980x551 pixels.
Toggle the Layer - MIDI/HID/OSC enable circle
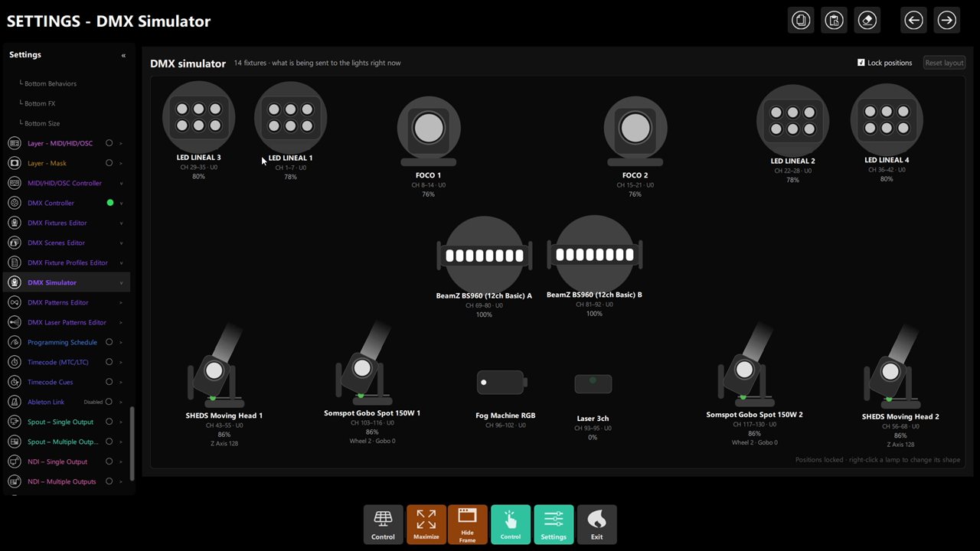point(109,143)
